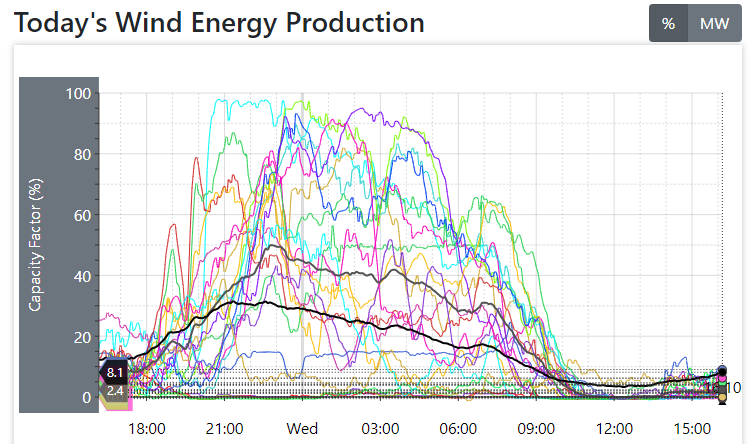
Task: Click the 03:00 x-axis time label
Action: pyautogui.click(x=380, y=428)
